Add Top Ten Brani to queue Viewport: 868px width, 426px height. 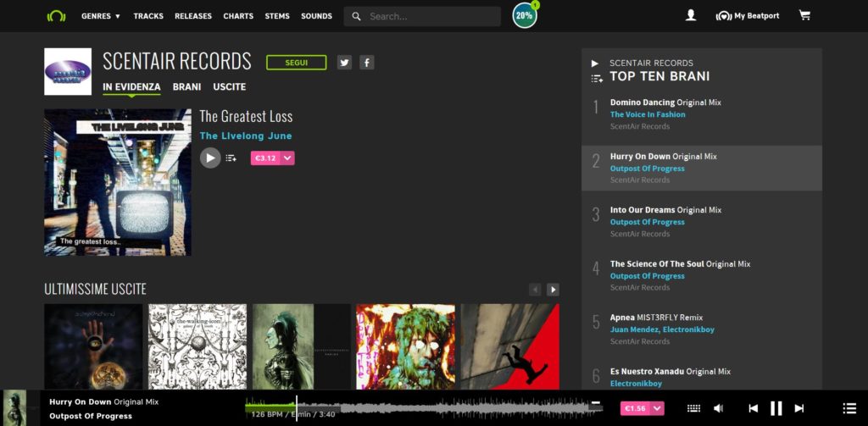[x=597, y=79]
